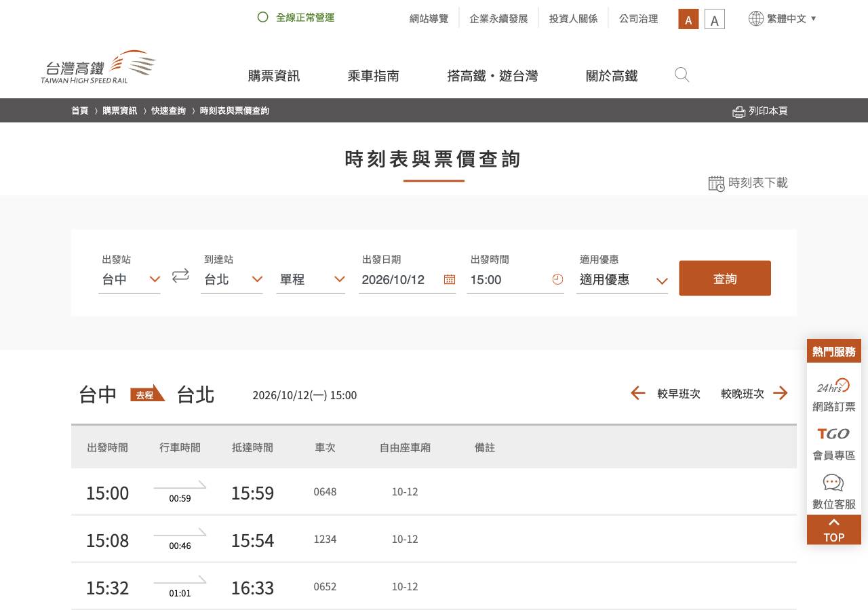Open the calendar date picker icon
Viewport: 868px width, 610px height.
point(450,279)
